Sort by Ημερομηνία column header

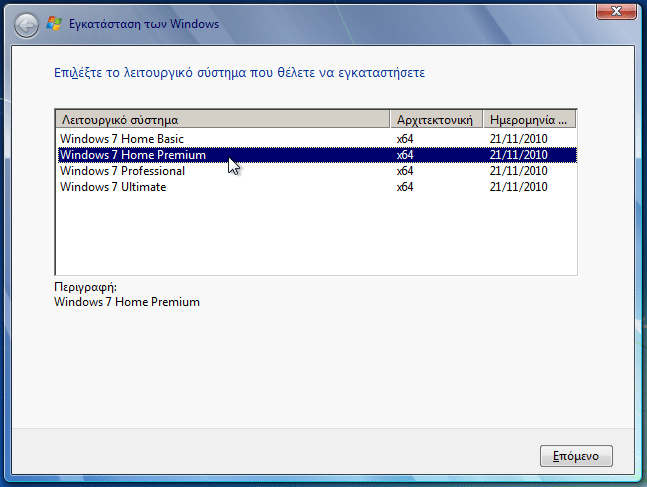click(x=529, y=120)
